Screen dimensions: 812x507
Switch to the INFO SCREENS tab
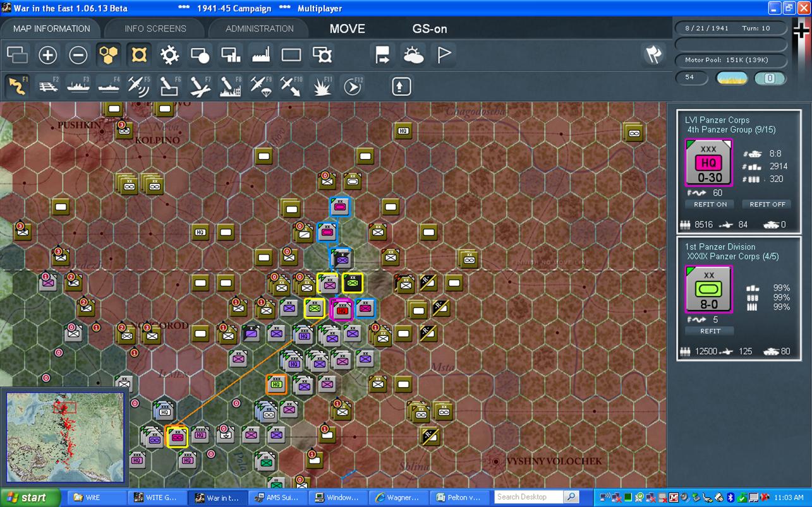[x=155, y=28]
